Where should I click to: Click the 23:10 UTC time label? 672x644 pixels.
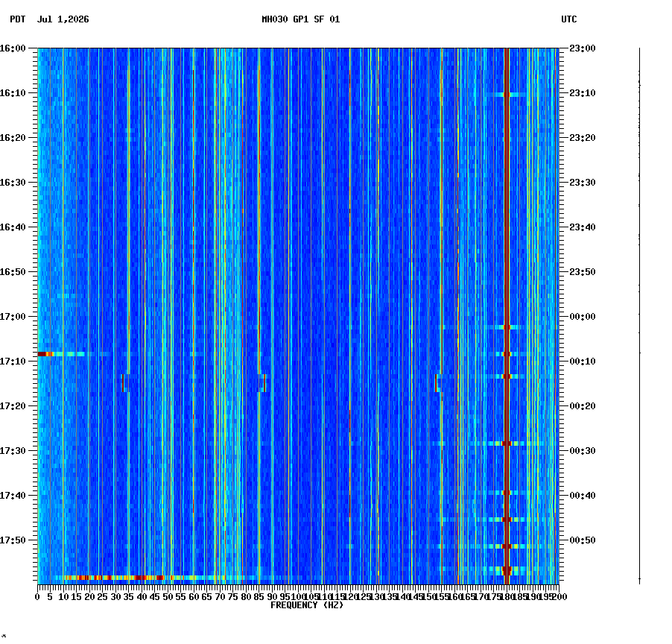(x=583, y=93)
